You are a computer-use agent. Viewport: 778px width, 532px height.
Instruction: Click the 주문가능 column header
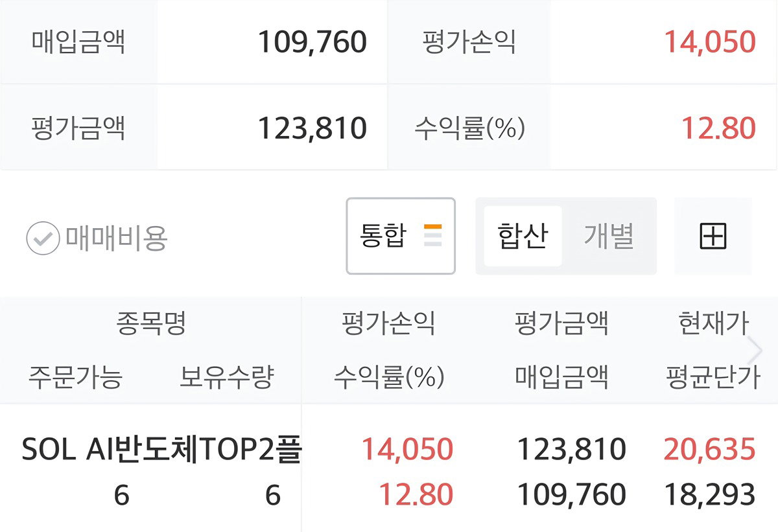[75, 376]
